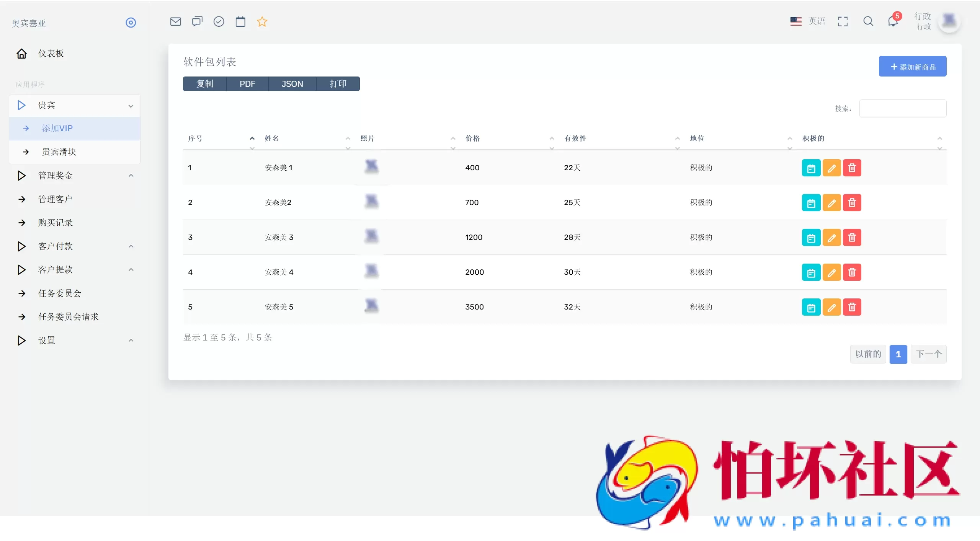Open the mail envelope icon in header
Viewport: 980px width, 541px height.
pos(175,22)
